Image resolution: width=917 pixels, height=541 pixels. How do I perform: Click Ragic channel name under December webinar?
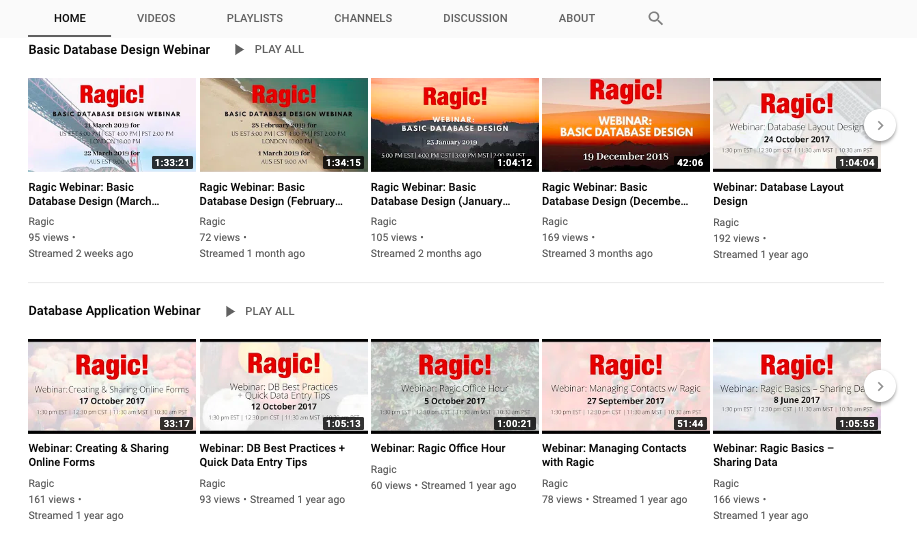pyautogui.click(x=555, y=222)
